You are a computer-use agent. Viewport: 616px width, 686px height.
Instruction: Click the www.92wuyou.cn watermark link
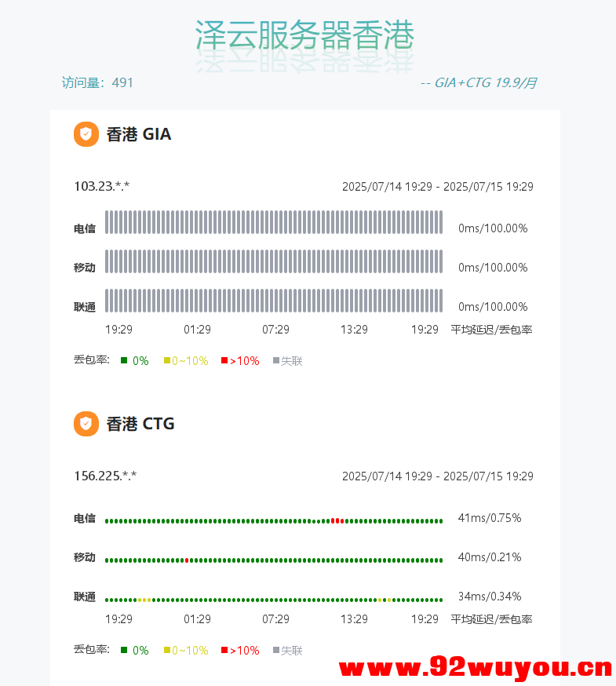[476, 669]
